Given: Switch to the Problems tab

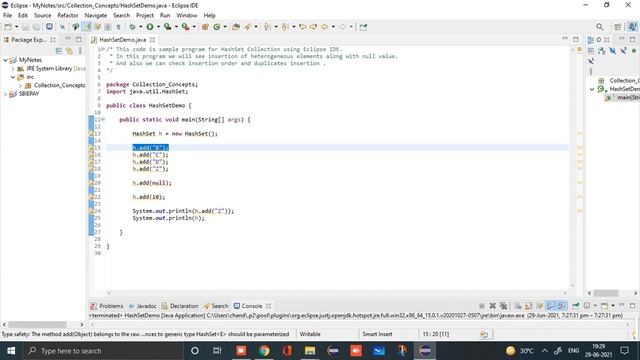Looking at the screenshot, I should pos(107,306).
